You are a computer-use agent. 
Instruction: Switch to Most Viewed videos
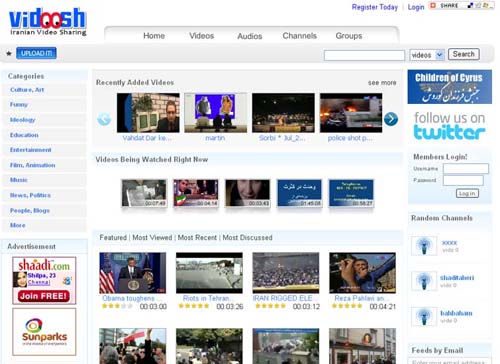tap(152, 238)
